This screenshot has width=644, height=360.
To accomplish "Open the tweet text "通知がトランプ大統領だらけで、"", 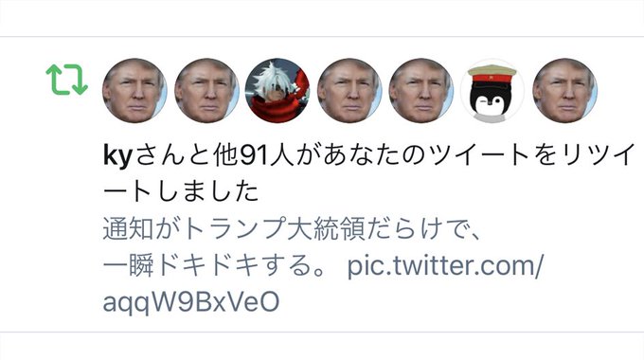I will (292, 228).
